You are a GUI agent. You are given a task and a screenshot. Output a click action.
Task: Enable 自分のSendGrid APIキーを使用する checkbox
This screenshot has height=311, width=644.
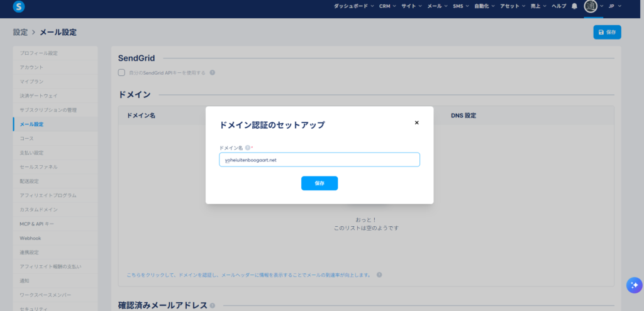(122, 73)
